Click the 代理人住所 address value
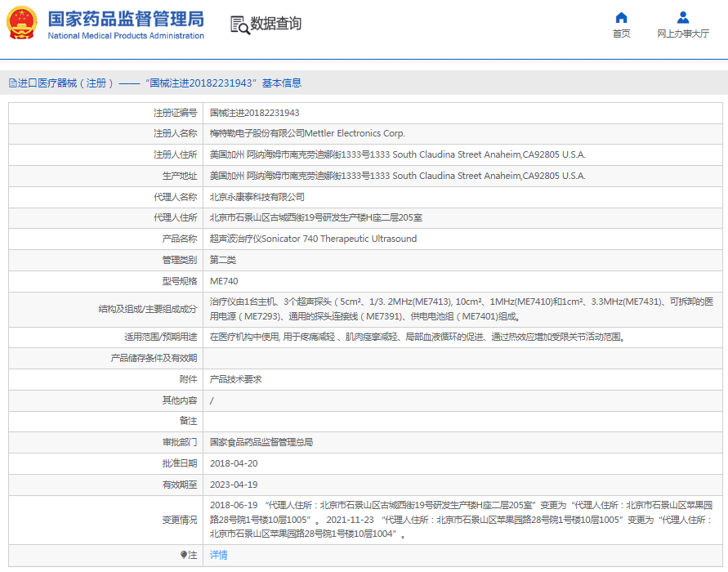Image resolution: width=728 pixels, height=572 pixels. [315, 217]
